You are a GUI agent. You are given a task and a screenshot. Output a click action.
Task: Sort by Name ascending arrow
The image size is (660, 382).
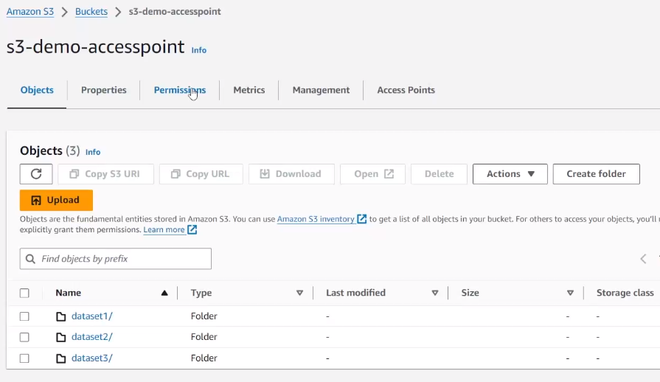[x=165, y=293]
